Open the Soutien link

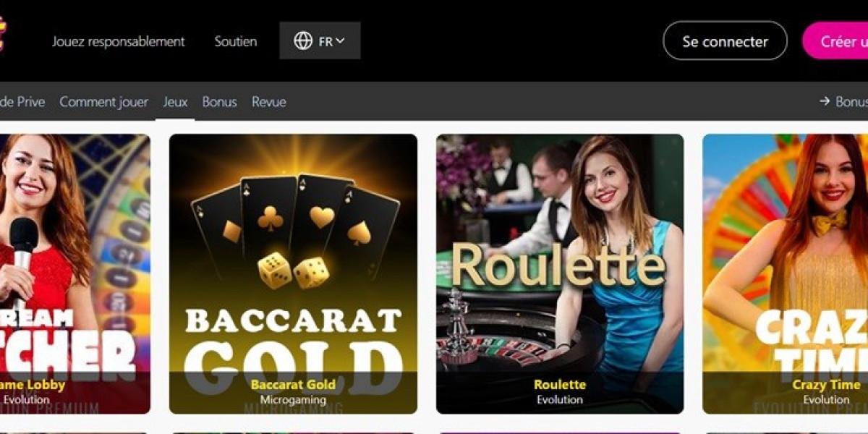pos(236,42)
